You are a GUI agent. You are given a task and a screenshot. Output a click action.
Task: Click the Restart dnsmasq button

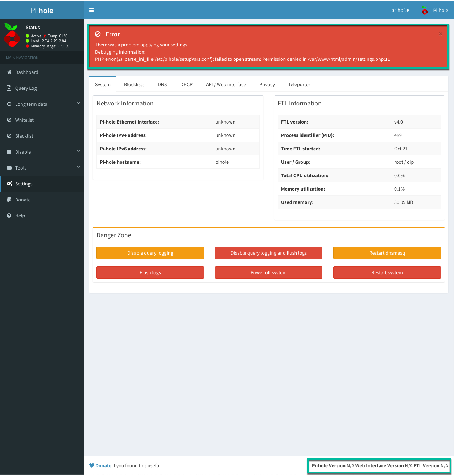click(x=387, y=253)
